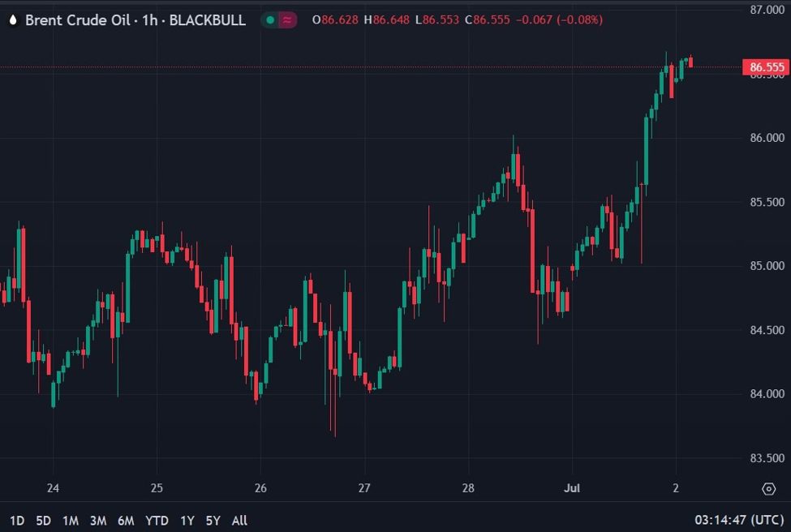
Task: Choose the YTD date range
Action: pyautogui.click(x=157, y=521)
